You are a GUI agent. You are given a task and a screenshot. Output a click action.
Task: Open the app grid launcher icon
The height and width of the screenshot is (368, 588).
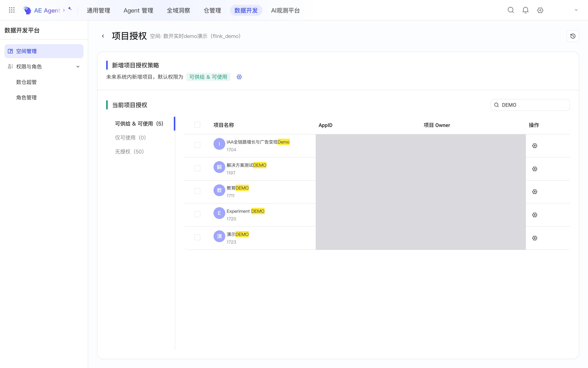(12, 10)
